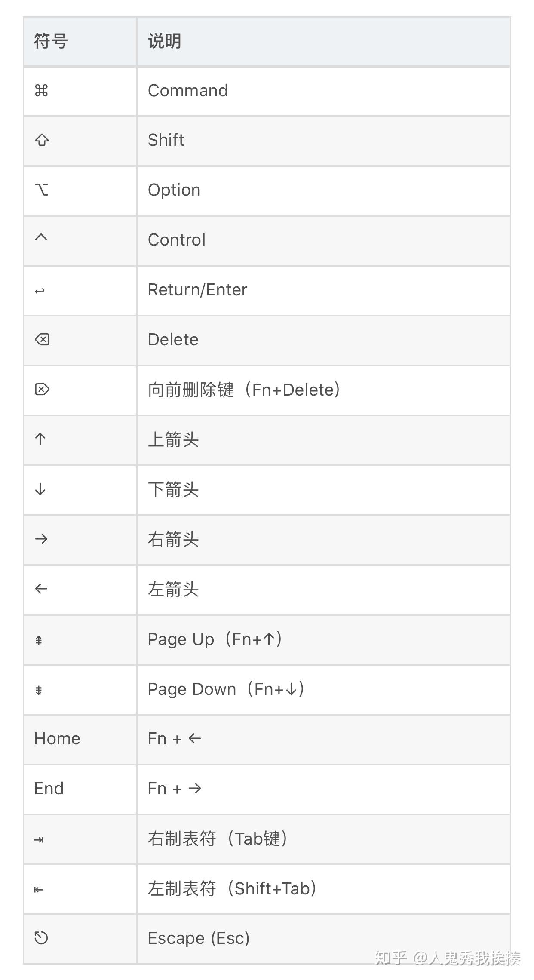Screen dimensions: 534x980
Task: Click the 'Escape (Esc)' description text
Action: coord(199,938)
